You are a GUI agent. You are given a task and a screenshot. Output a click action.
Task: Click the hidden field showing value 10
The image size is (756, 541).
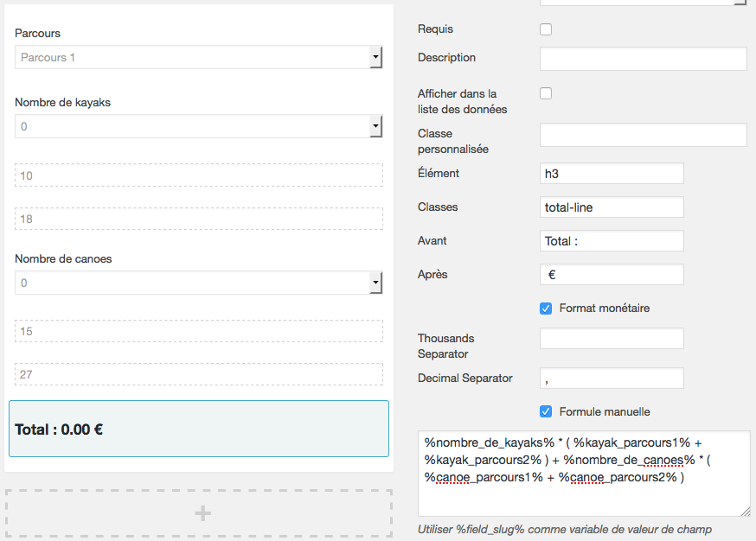click(199, 175)
